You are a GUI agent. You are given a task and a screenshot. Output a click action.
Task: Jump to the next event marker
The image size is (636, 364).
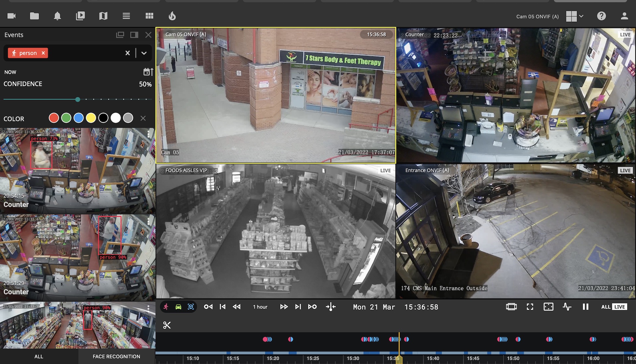[312, 307]
